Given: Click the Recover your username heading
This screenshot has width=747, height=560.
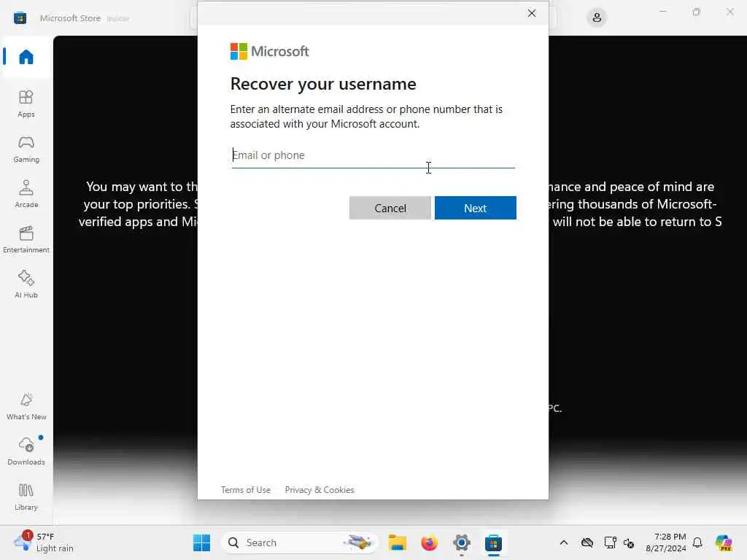Looking at the screenshot, I should [323, 84].
